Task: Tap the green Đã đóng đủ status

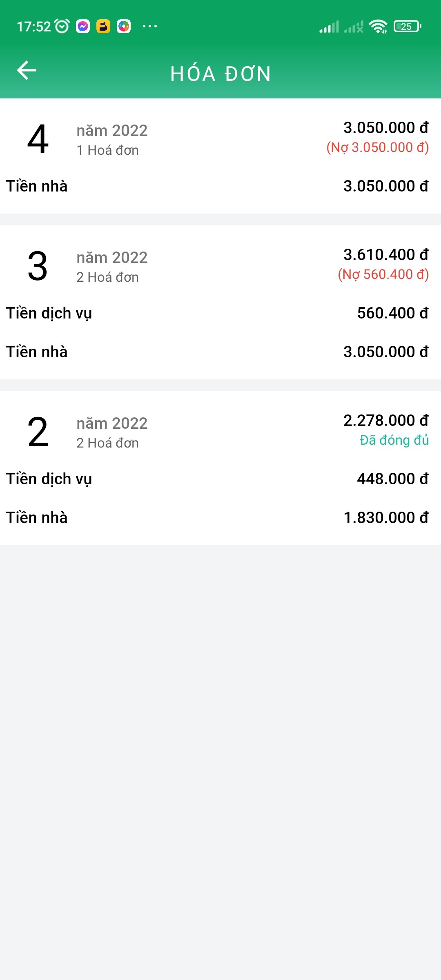Action: point(394,440)
